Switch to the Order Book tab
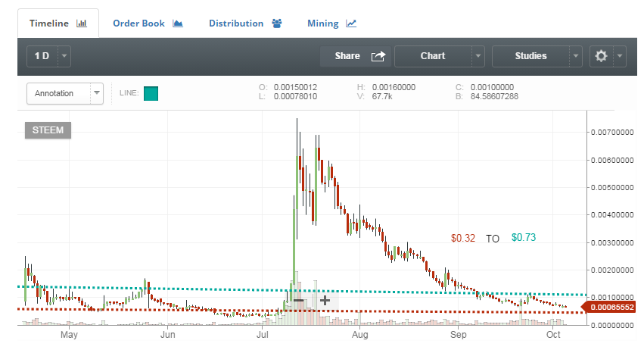 click(139, 23)
